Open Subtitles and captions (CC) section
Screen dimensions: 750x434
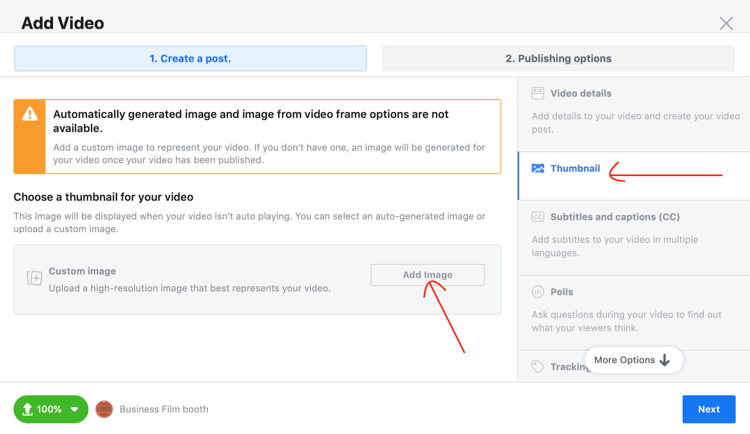634,237
